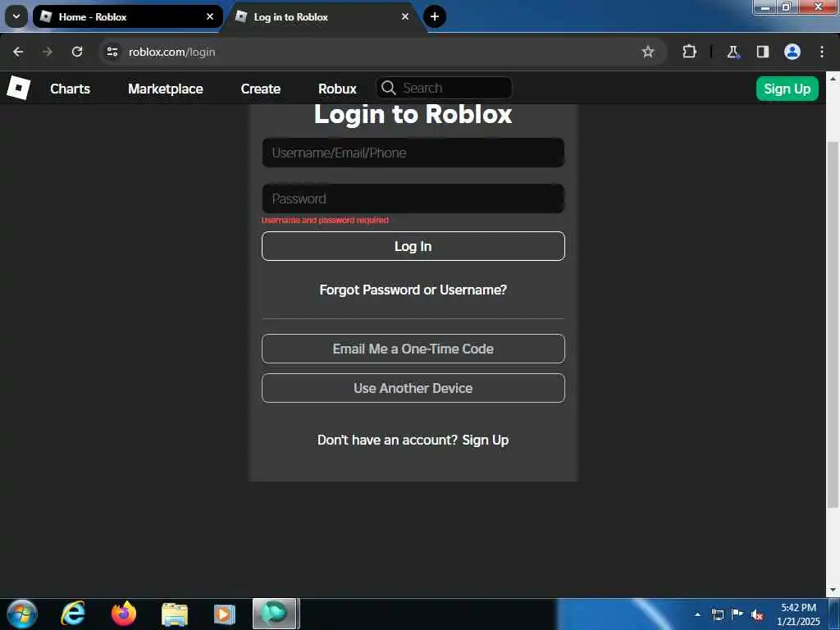Viewport: 840px width, 630px height.
Task: Click the Show desktop strip
Action: [x=834, y=614]
